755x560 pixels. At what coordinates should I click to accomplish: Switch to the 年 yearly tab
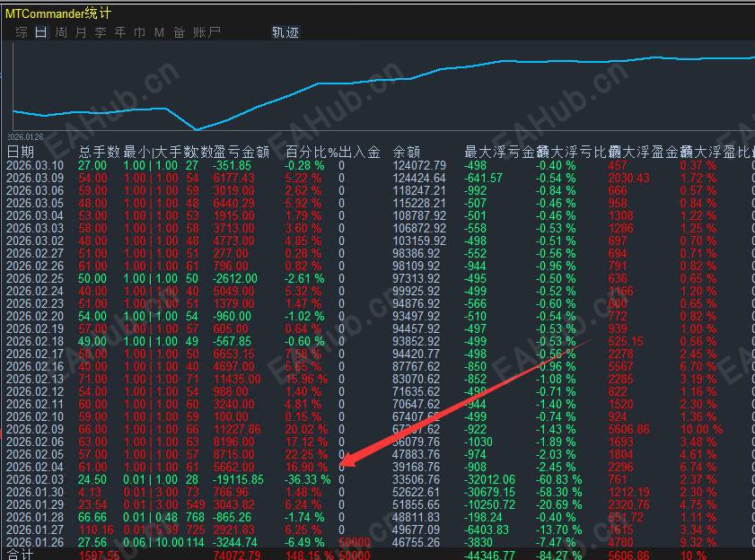pyautogui.click(x=120, y=32)
